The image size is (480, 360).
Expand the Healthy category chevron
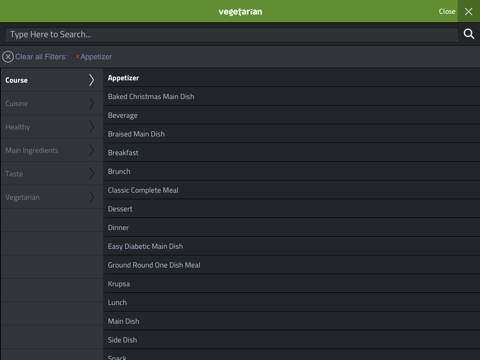pos(91,127)
